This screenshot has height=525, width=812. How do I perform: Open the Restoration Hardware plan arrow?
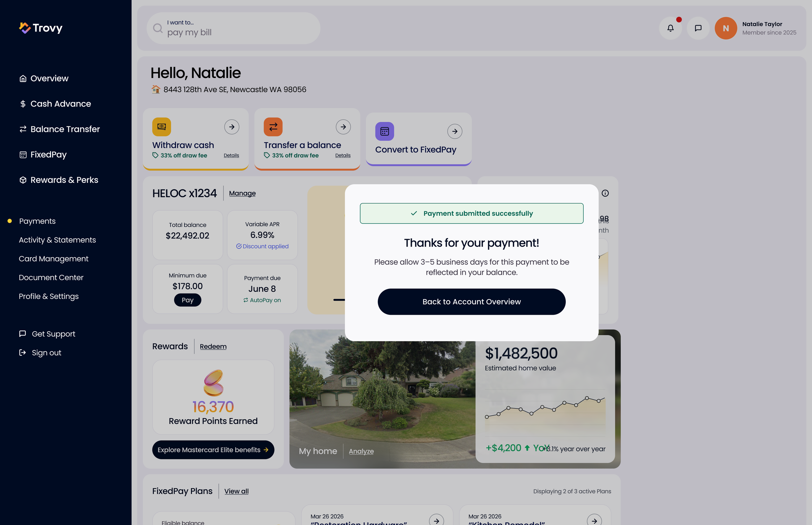pos(437,521)
